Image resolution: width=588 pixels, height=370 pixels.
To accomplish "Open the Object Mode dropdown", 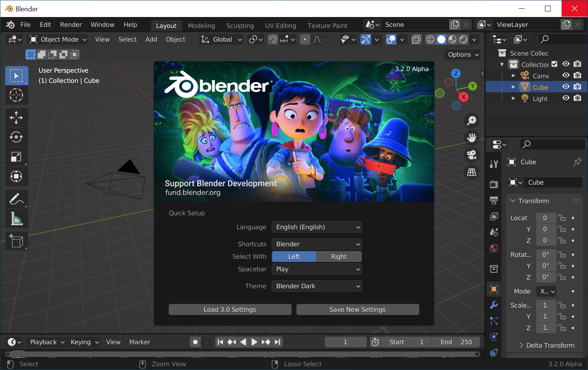I will [x=58, y=39].
